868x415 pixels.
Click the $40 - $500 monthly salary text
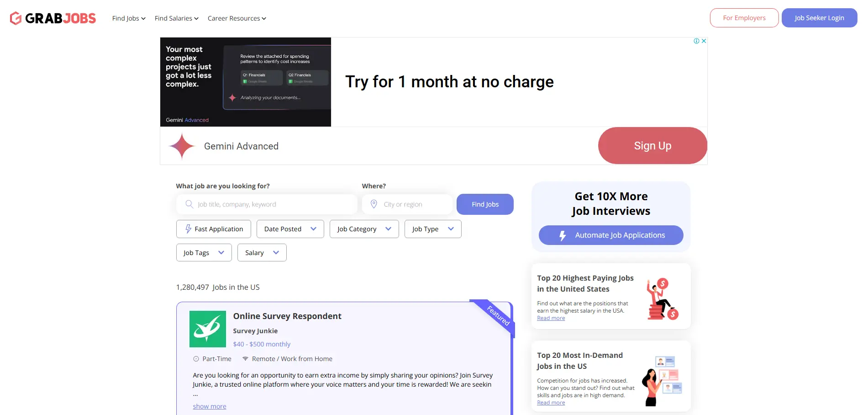pos(262,344)
